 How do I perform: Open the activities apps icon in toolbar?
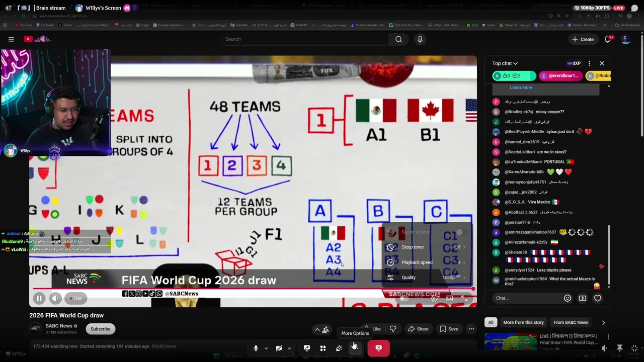(x=323, y=348)
